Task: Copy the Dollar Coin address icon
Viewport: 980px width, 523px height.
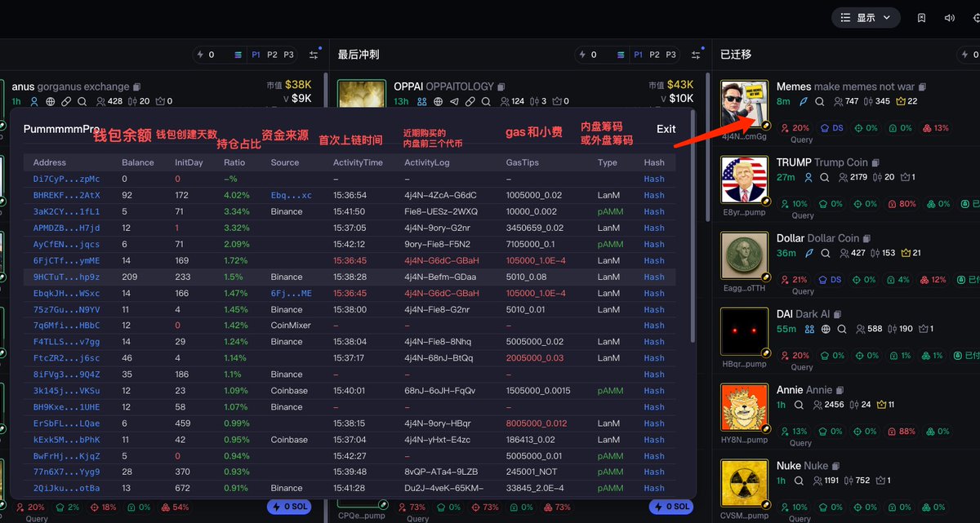Action: pyautogui.click(x=868, y=238)
